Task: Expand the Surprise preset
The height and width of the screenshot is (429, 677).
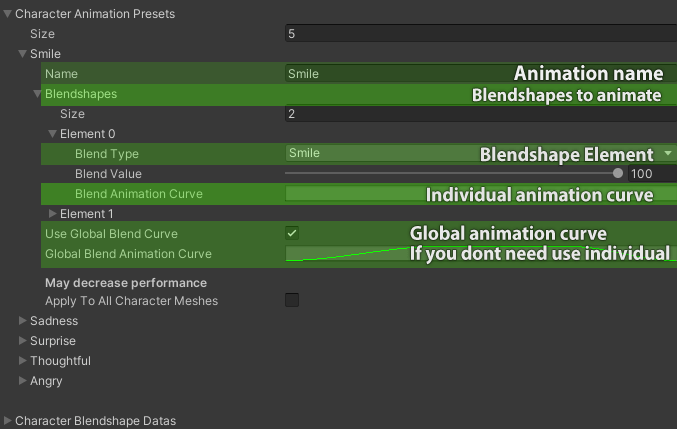Action: (x=23, y=341)
